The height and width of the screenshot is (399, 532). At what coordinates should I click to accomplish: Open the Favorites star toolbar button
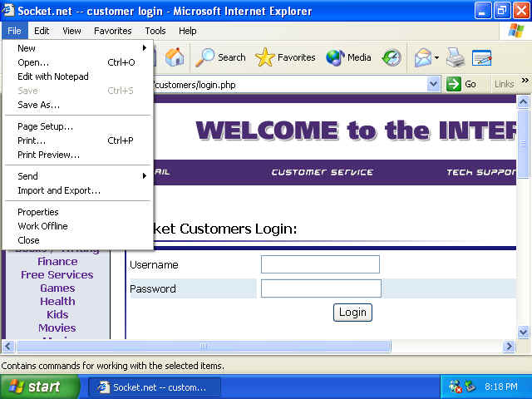click(285, 57)
